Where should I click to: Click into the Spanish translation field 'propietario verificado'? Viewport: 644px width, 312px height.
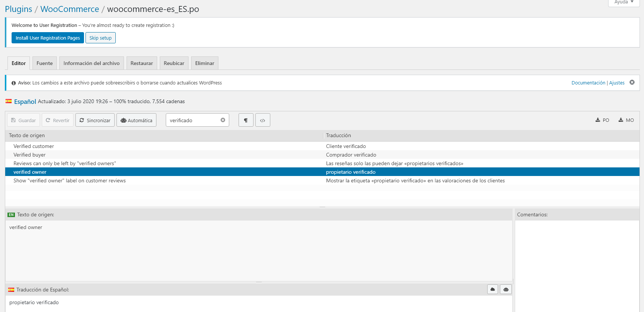coord(259,303)
